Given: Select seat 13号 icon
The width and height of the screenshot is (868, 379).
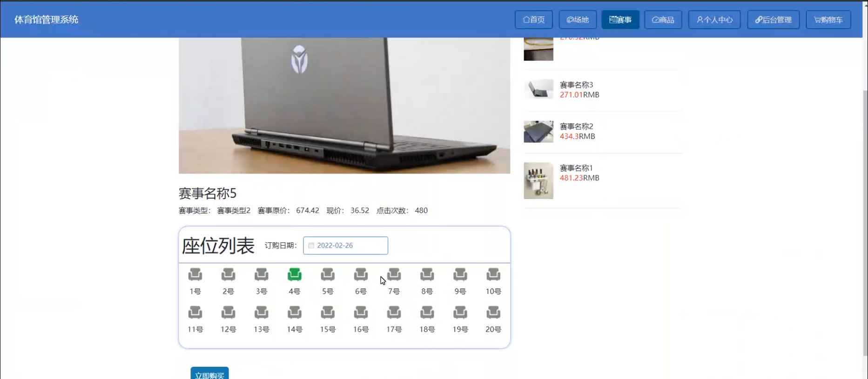Looking at the screenshot, I should tap(262, 312).
